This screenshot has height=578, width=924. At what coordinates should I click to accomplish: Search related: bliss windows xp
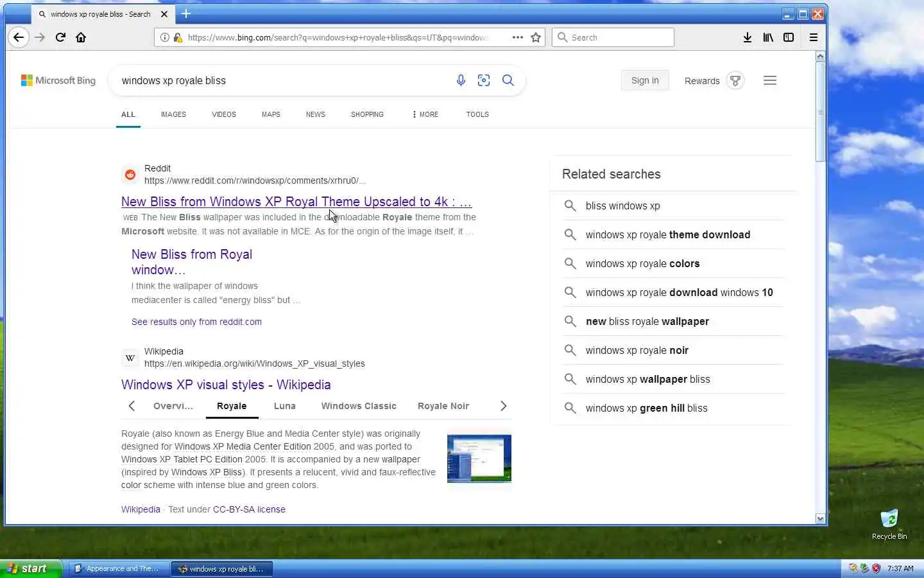(673, 206)
